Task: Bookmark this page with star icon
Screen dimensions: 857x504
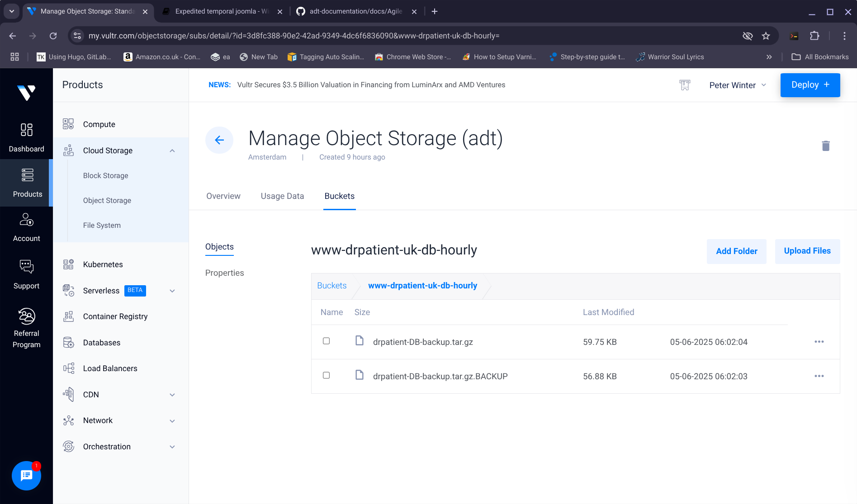Action: (x=766, y=36)
